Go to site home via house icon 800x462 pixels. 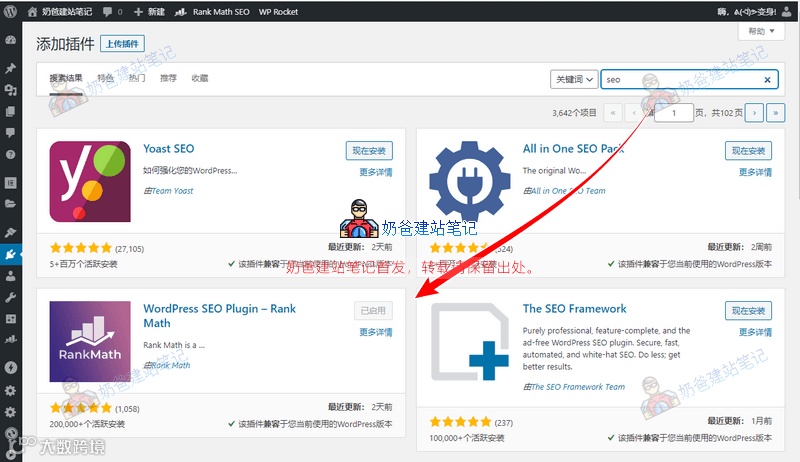click(32, 11)
